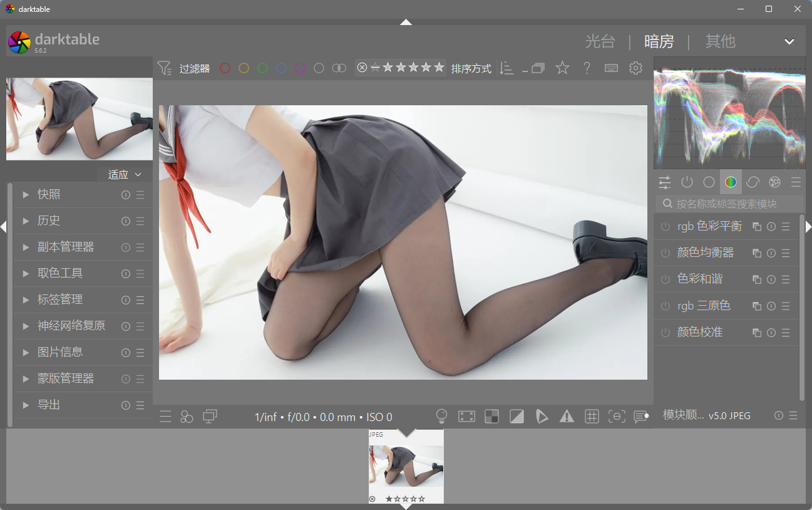Filter by green color label

click(262, 68)
